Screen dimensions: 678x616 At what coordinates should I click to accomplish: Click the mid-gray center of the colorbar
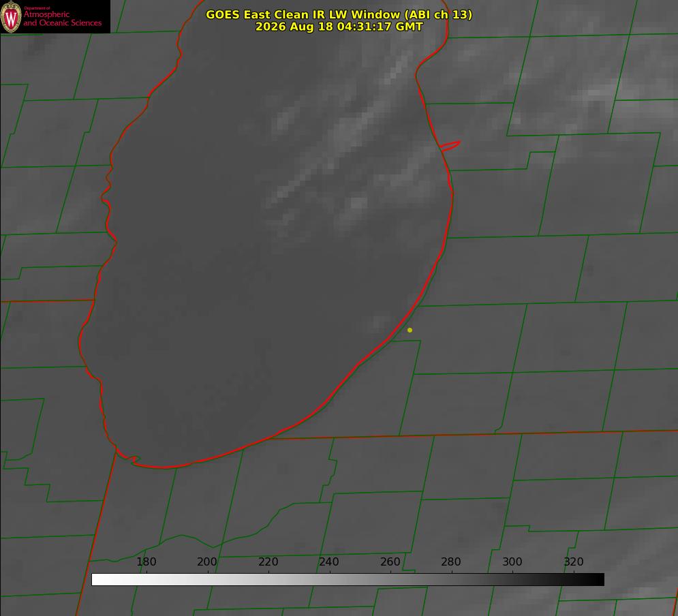click(x=348, y=580)
